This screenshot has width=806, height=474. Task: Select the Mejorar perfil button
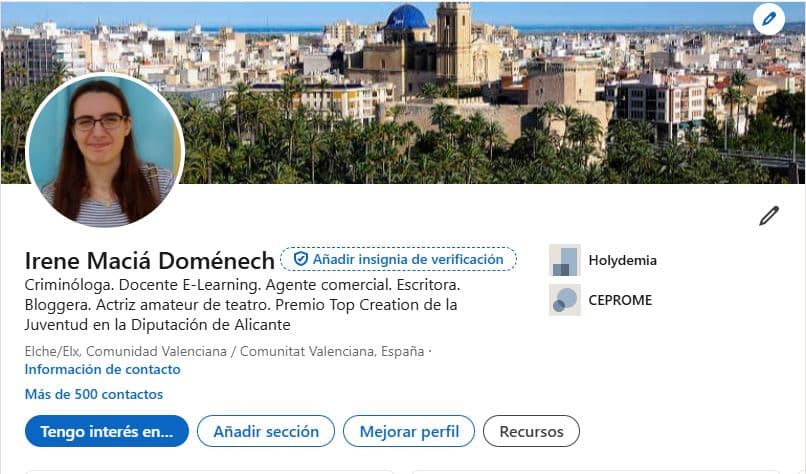(x=409, y=431)
